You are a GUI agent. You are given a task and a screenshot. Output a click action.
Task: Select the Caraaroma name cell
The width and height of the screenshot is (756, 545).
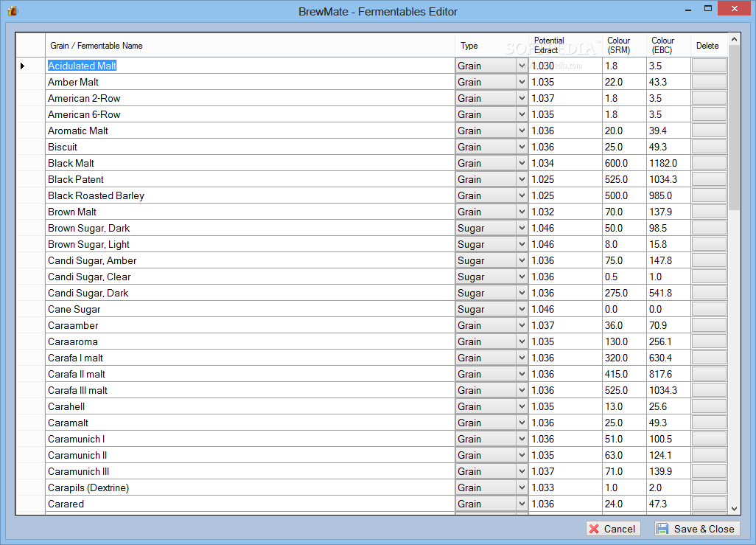250,341
